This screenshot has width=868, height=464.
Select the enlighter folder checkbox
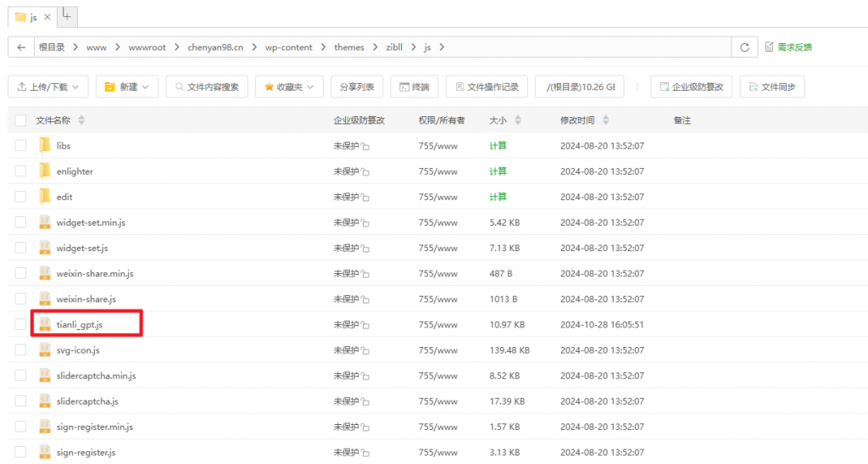click(x=20, y=171)
